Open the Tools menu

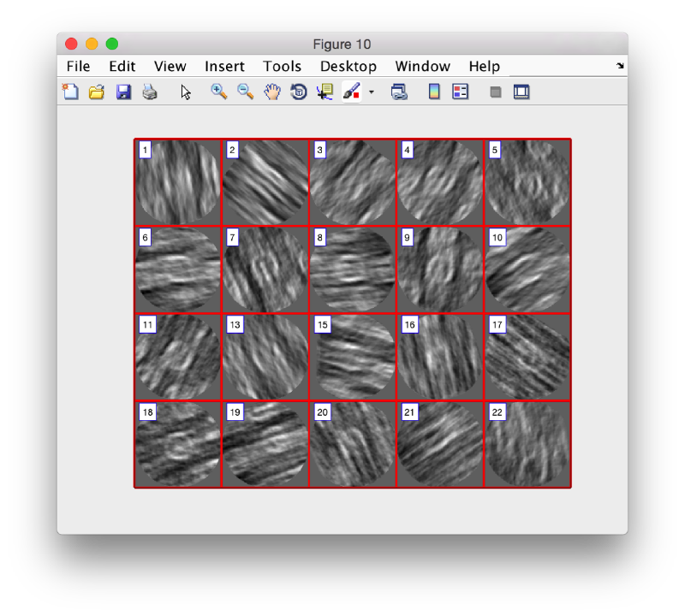282,66
